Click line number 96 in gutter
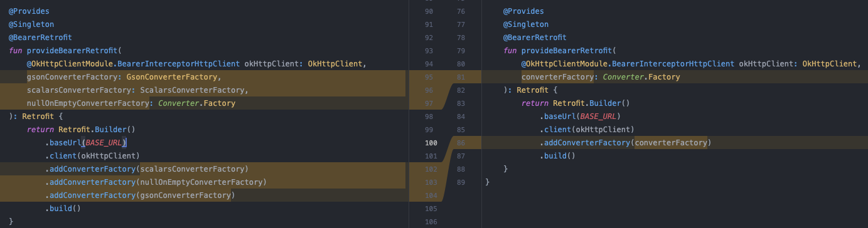The width and height of the screenshot is (868, 228). pyautogui.click(x=429, y=90)
